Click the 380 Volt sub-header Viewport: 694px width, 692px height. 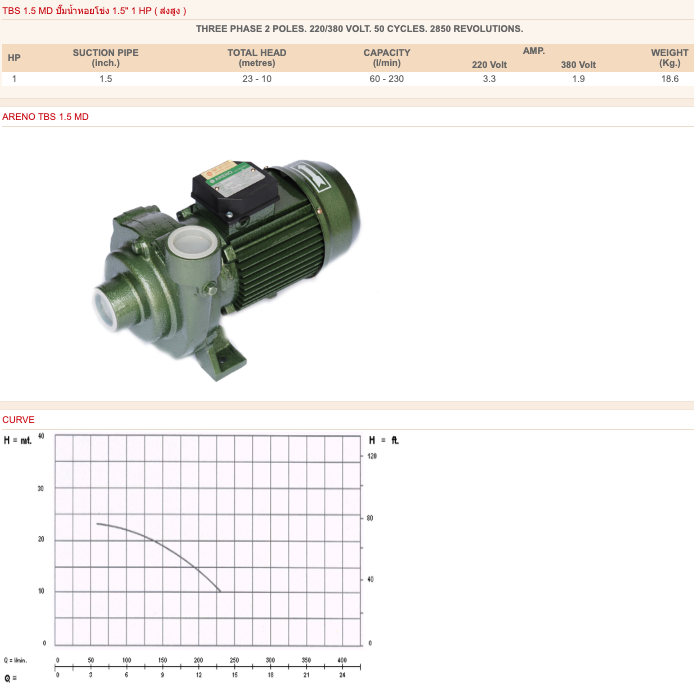578,65
